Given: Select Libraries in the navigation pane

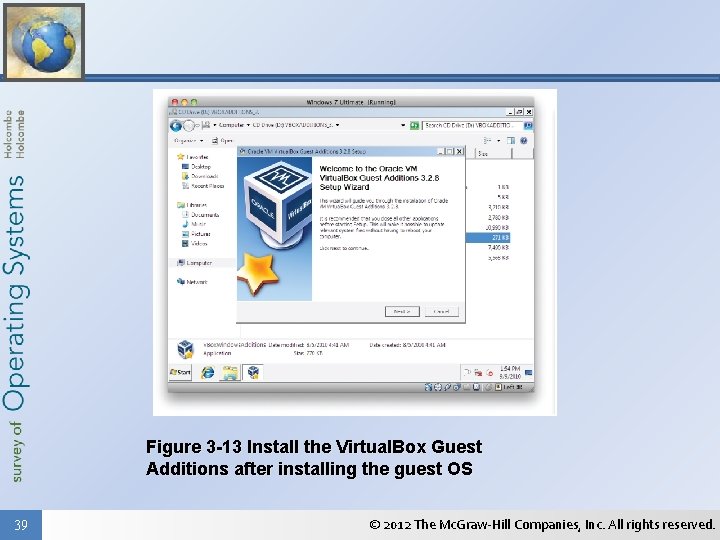Looking at the screenshot, I should click(192, 205).
